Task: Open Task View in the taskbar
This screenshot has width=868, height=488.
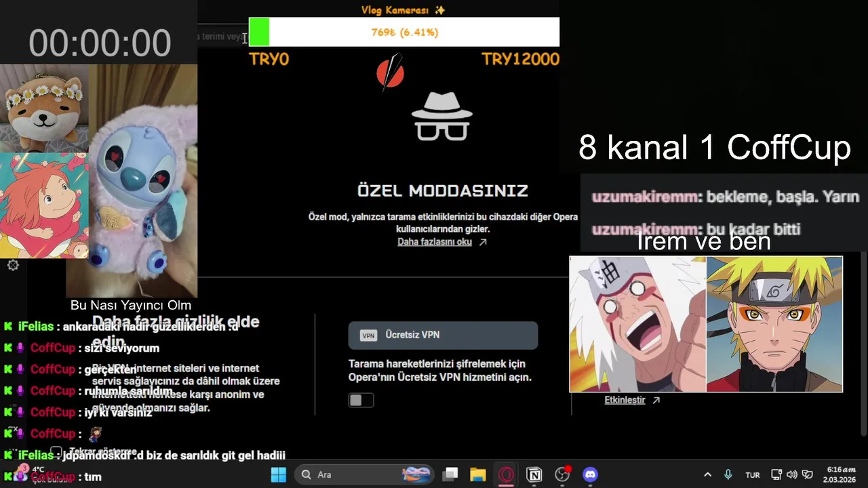Action: click(x=450, y=474)
